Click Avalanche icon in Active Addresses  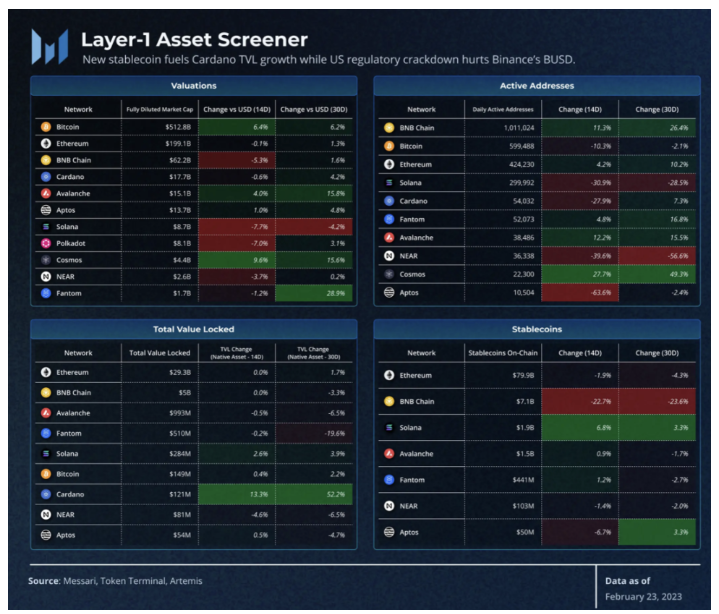click(x=389, y=238)
